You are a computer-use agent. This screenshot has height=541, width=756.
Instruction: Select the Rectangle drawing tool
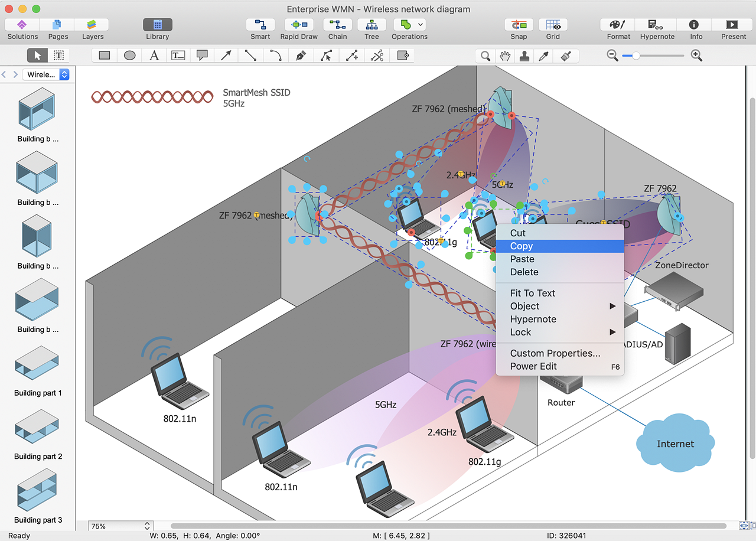tap(105, 56)
